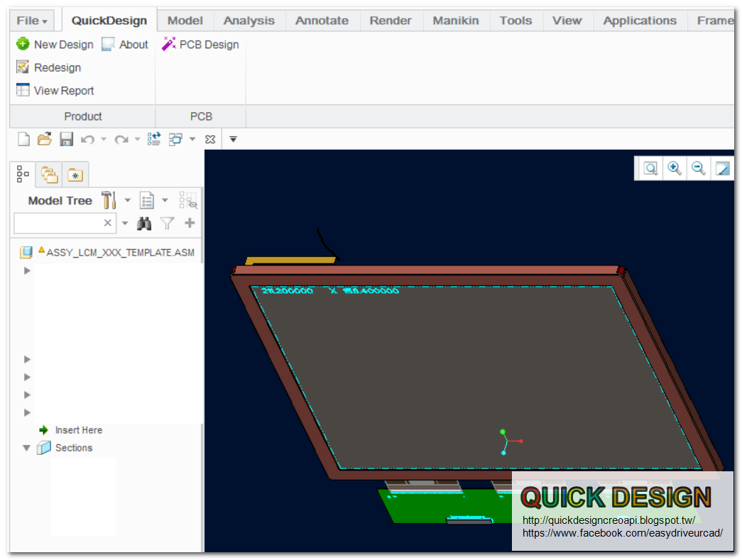This screenshot has height=560, width=742.
Task: Expand the first node under ASSY_LCM_XXX_TEMPLATE.ASM
Action: pyautogui.click(x=26, y=270)
